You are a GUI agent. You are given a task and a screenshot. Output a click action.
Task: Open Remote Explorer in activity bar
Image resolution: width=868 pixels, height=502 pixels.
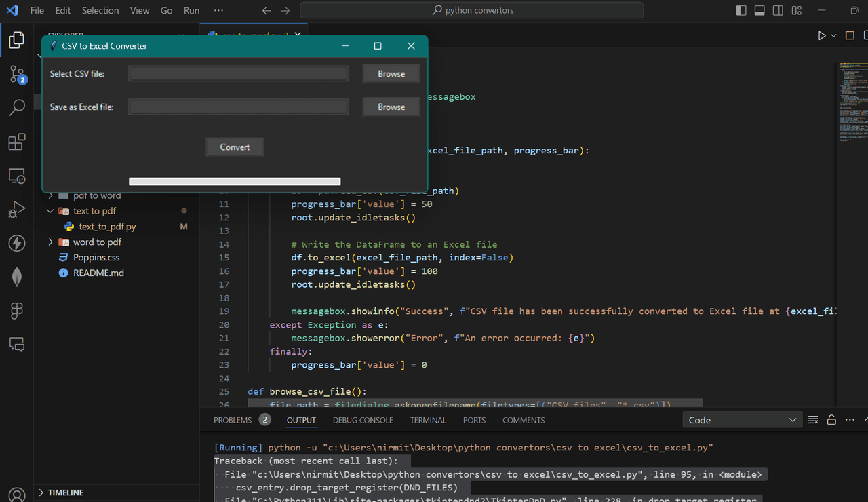click(x=17, y=176)
